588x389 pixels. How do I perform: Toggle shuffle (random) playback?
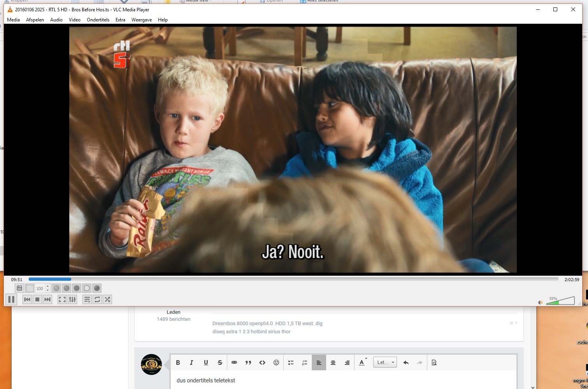pos(107,299)
